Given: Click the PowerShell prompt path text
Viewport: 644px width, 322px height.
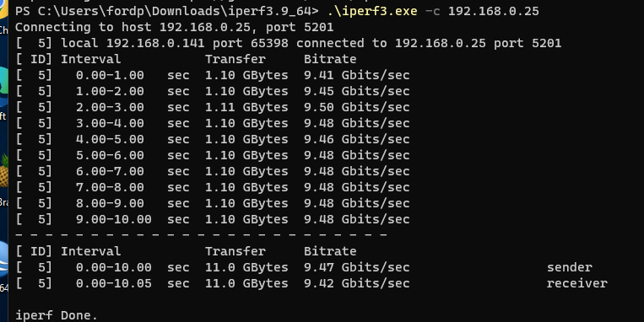Looking at the screenshot, I should (166, 11).
